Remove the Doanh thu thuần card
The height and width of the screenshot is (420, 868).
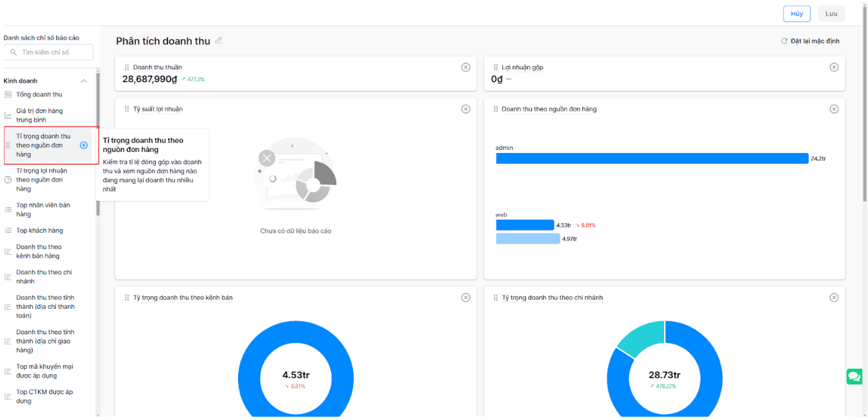pos(466,67)
